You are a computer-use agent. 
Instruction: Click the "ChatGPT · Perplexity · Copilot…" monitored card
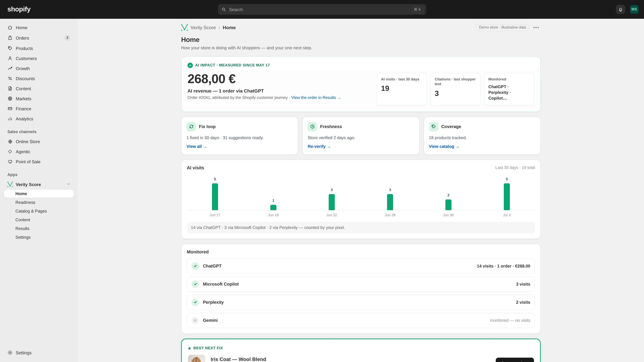pyautogui.click(x=509, y=89)
